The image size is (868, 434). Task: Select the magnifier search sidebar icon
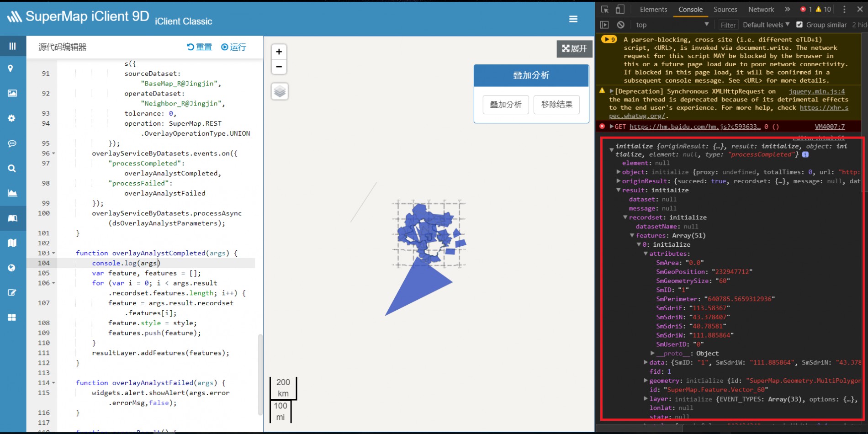pos(12,169)
